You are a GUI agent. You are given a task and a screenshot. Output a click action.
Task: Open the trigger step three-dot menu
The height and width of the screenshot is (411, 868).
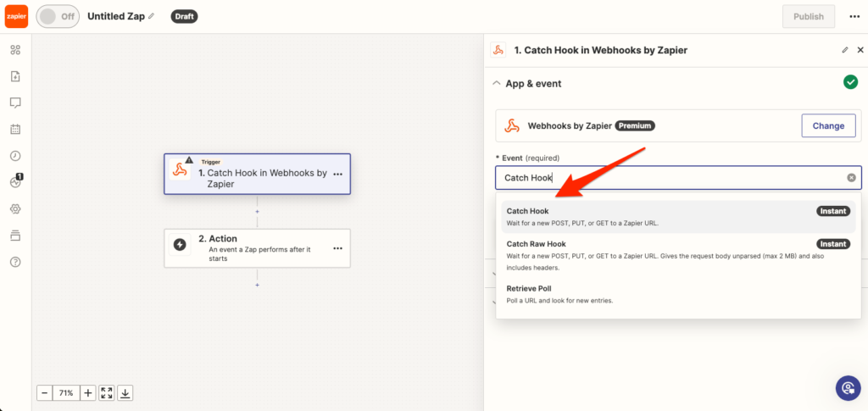pyautogui.click(x=337, y=174)
